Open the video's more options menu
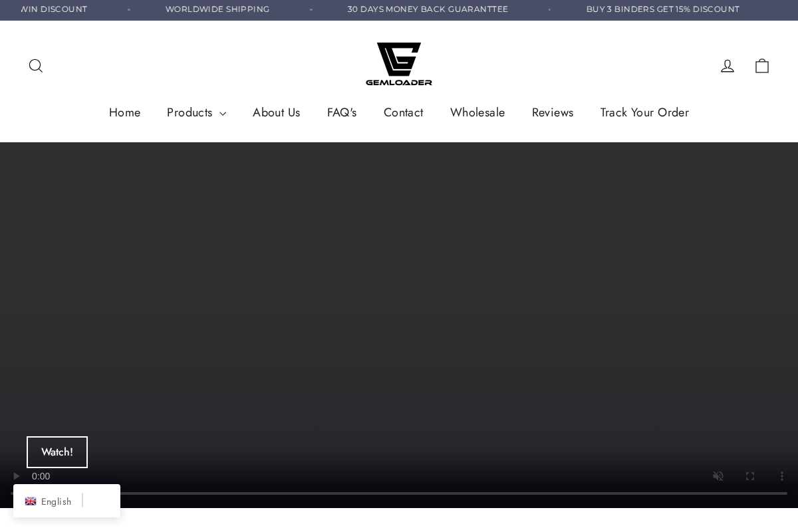 782,476
